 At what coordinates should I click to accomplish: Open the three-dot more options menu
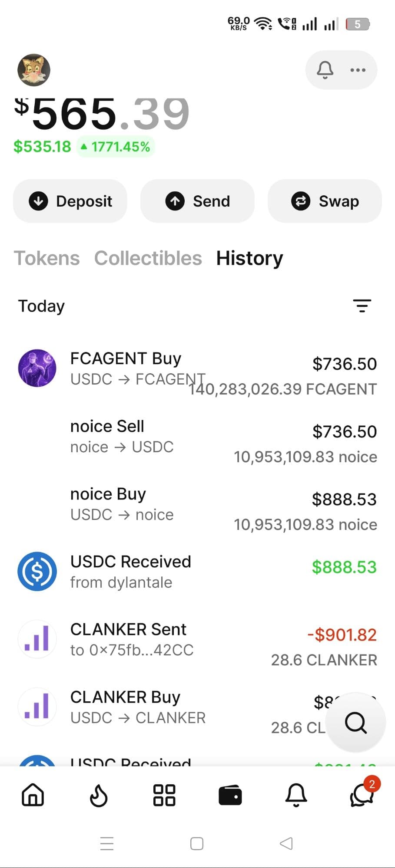(358, 70)
